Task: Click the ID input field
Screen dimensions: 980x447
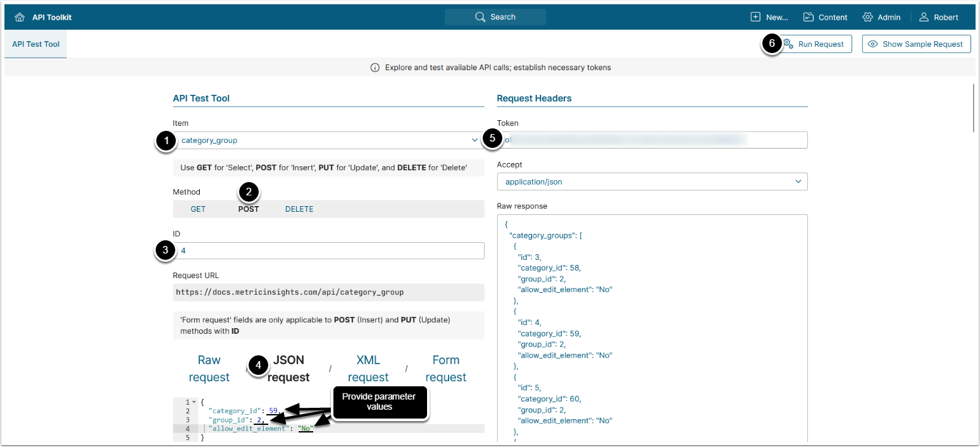Action: 328,250
